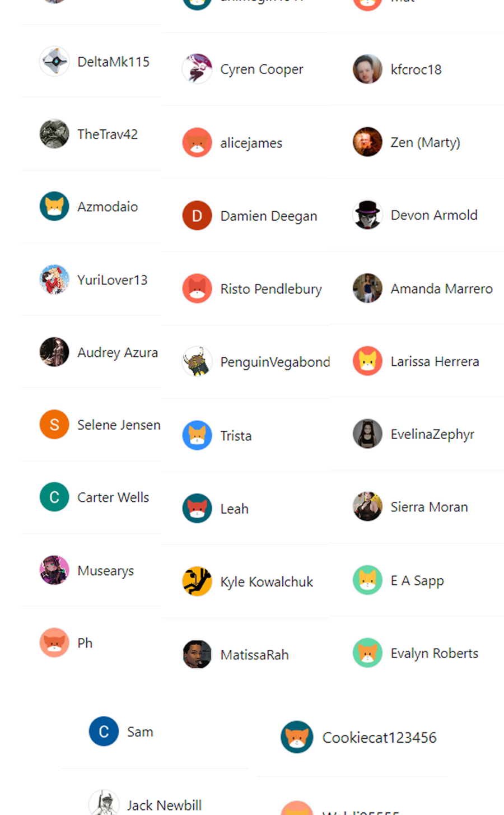
Task: Open the Audrey Azura profile link
Action: (x=118, y=353)
